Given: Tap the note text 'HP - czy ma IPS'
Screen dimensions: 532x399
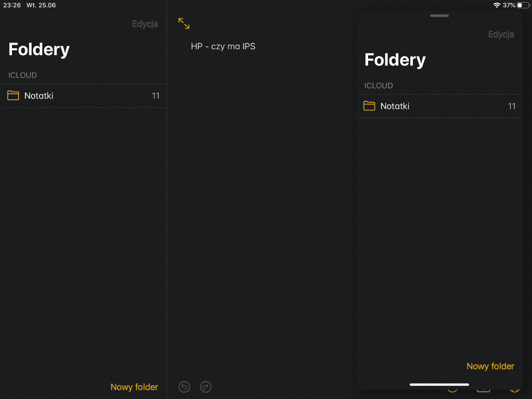Looking at the screenshot, I should 223,47.
